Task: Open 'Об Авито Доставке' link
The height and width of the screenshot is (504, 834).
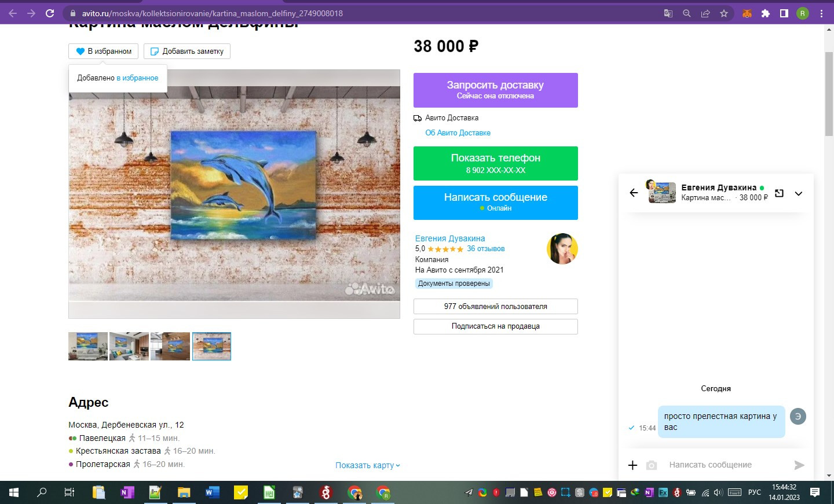Action: pos(458,133)
